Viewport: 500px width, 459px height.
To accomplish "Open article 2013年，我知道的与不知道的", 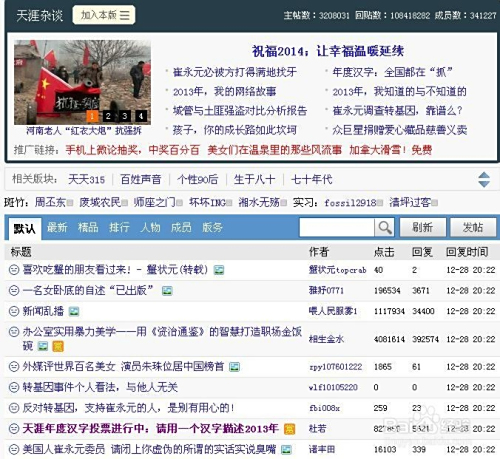I will point(399,91).
